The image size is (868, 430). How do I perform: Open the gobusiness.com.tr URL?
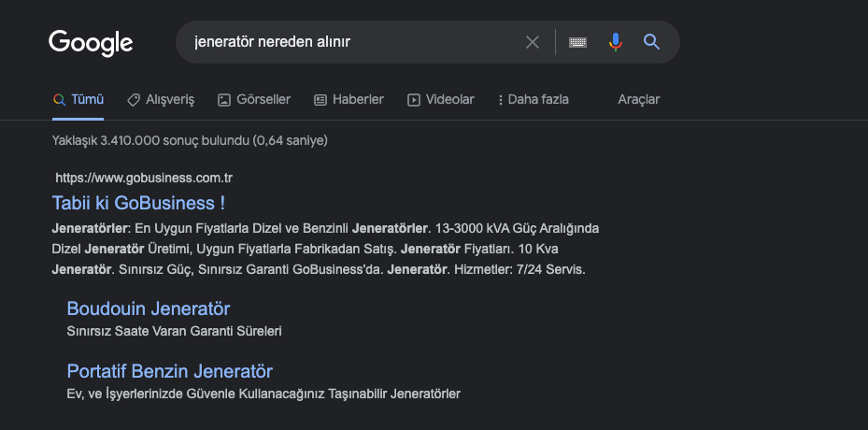144,179
